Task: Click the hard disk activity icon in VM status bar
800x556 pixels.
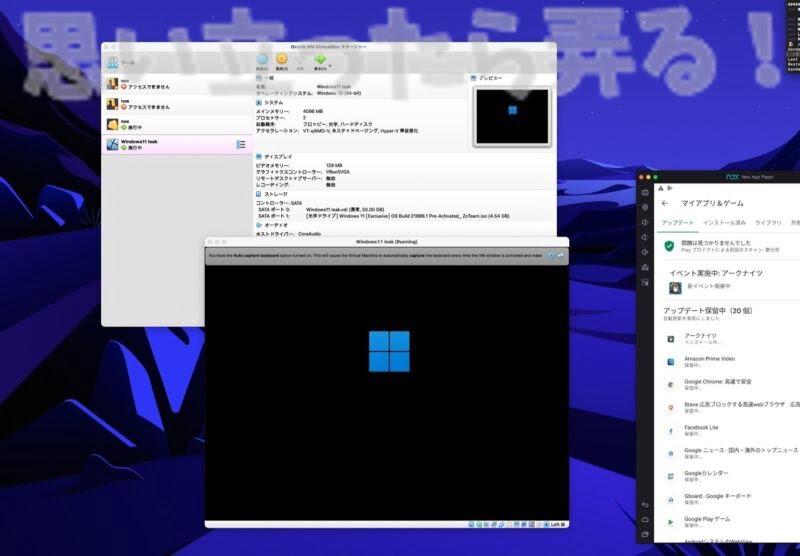Action: [471, 524]
